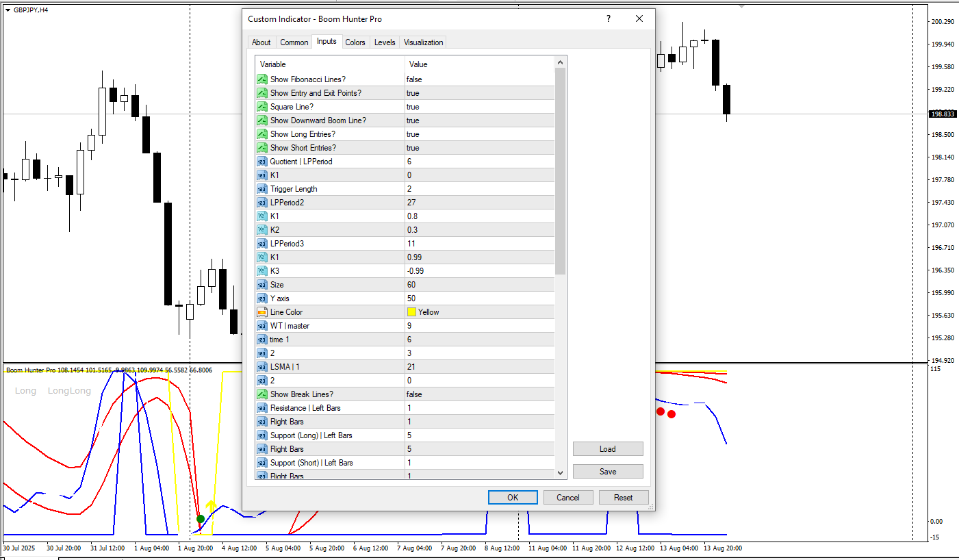
Task: Click the icon beside Show Fibonacci Lines?
Action: pos(261,79)
